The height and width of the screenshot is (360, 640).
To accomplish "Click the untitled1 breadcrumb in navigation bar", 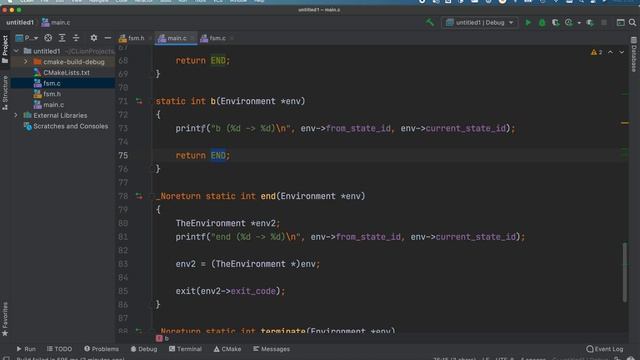I will (x=20, y=22).
